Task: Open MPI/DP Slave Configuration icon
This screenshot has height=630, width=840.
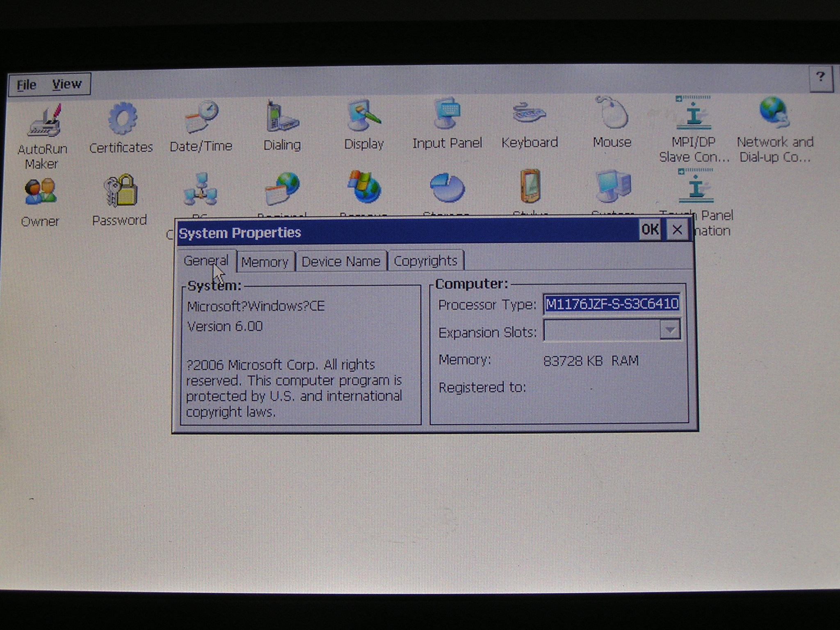Action: (x=694, y=114)
